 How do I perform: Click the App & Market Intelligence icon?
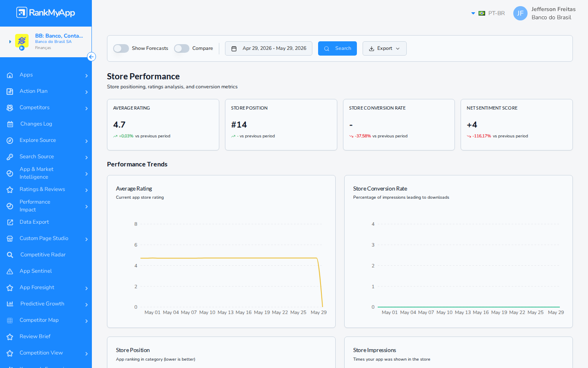(x=10, y=173)
